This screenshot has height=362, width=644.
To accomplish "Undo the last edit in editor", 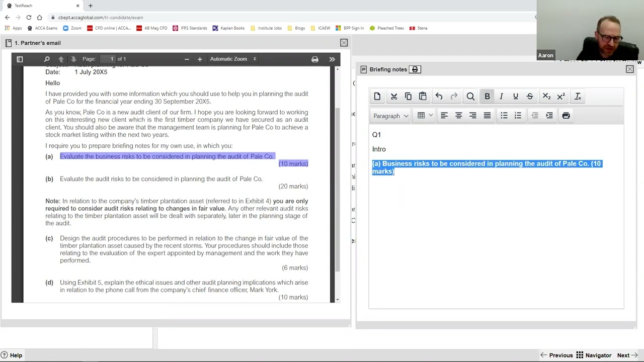I will click(x=439, y=97).
